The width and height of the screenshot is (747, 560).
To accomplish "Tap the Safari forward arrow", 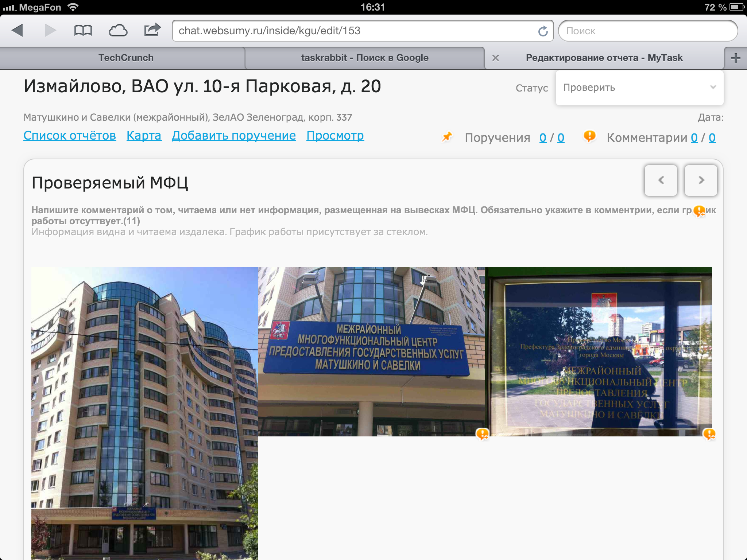I will coord(50,31).
